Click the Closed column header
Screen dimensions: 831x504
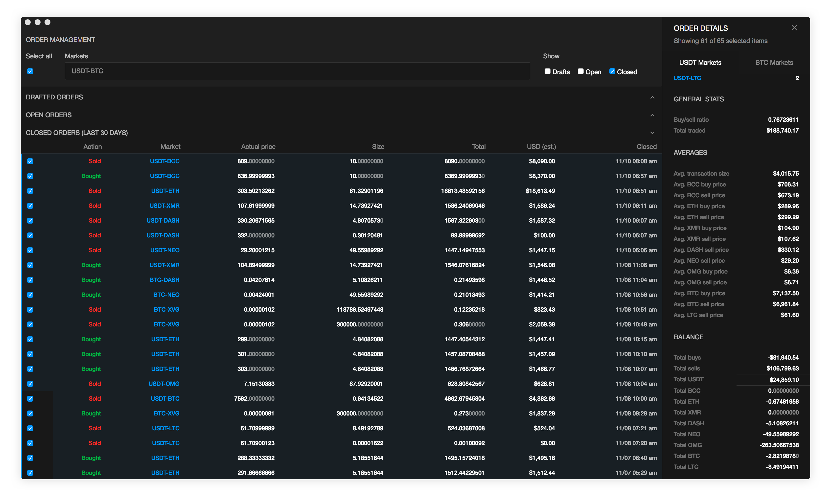coord(646,147)
